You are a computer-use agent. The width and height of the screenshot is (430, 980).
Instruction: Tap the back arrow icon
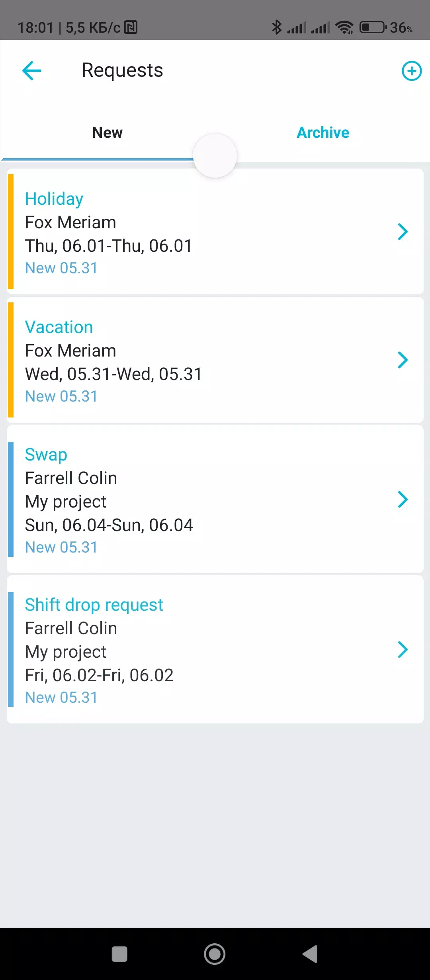32,71
